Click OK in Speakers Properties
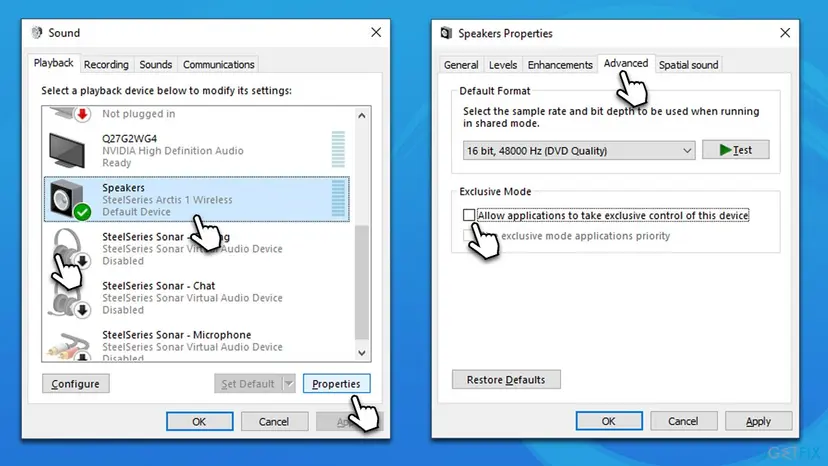828x466 pixels. pyautogui.click(x=609, y=421)
